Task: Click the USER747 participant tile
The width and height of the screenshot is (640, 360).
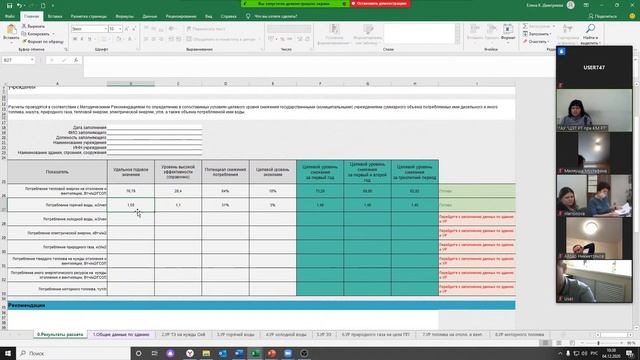Action: [x=594, y=67]
